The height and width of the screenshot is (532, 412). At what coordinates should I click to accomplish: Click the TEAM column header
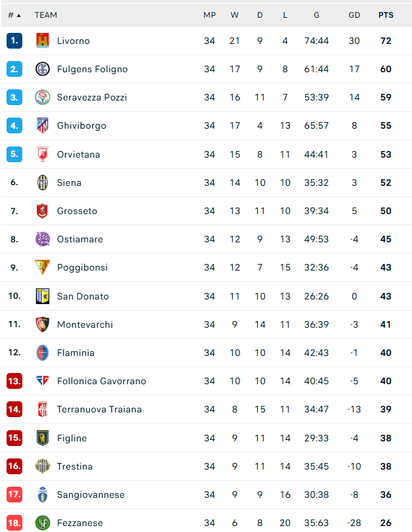point(46,15)
